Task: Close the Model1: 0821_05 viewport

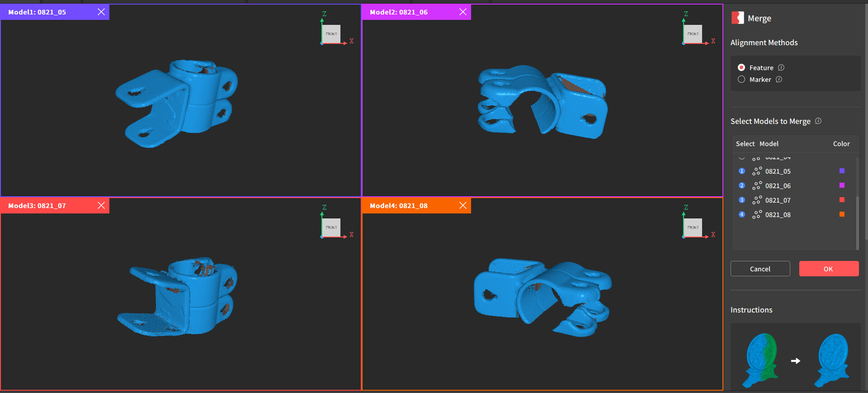Action: click(x=101, y=12)
